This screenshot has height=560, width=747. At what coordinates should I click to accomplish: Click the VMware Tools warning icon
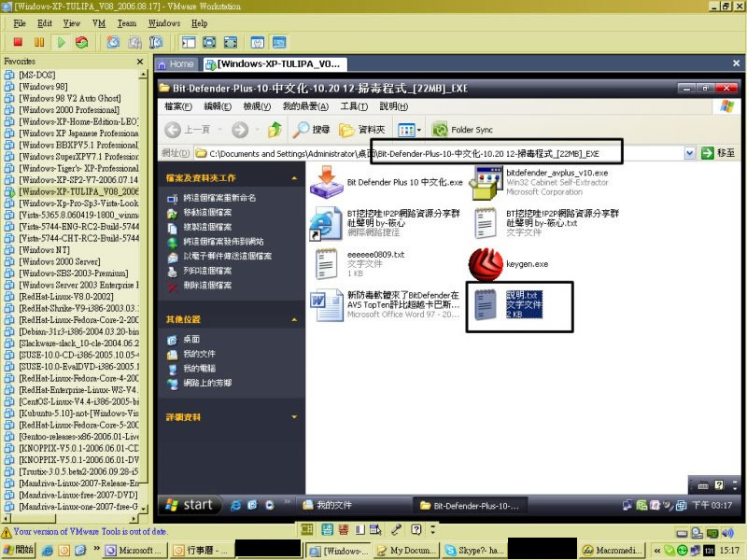pos(7,532)
